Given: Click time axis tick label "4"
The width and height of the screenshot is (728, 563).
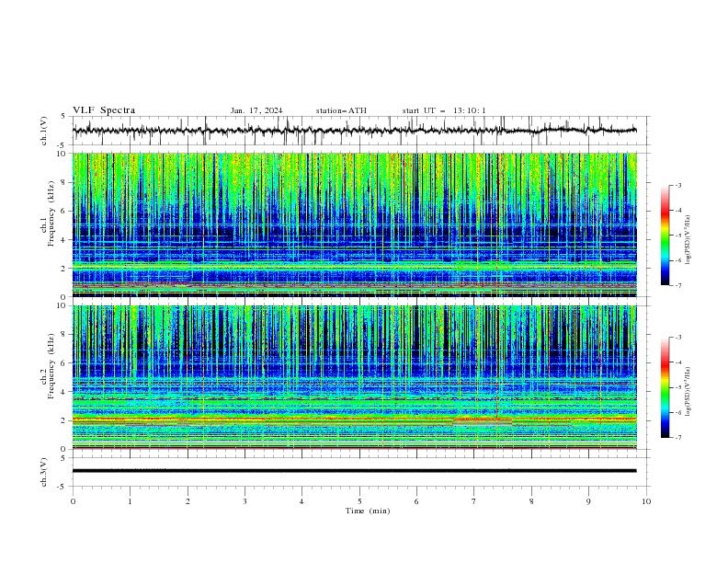Looking at the screenshot, I should (301, 501).
